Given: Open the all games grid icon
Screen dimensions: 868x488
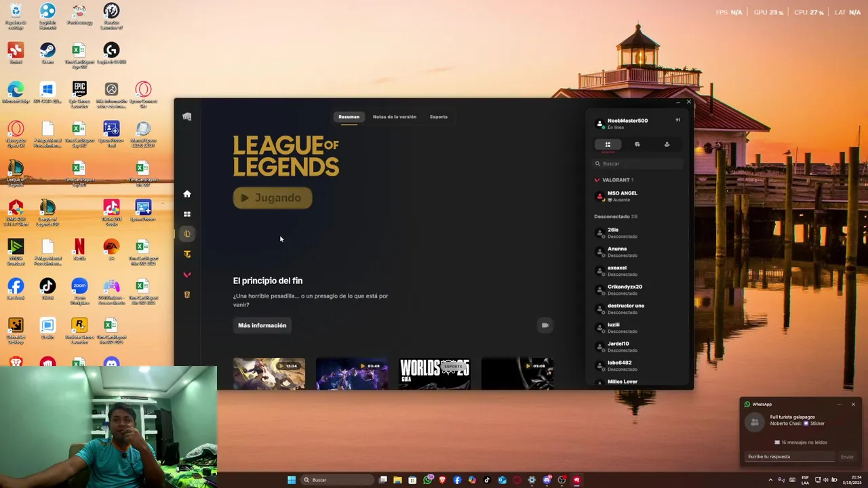Looking at the screenshot, I should point(187,214).
